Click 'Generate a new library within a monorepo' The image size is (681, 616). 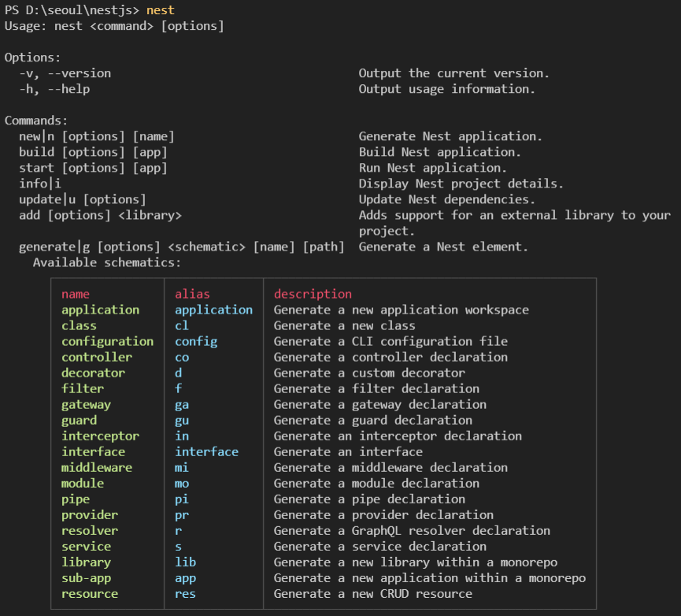coord(415,563)
